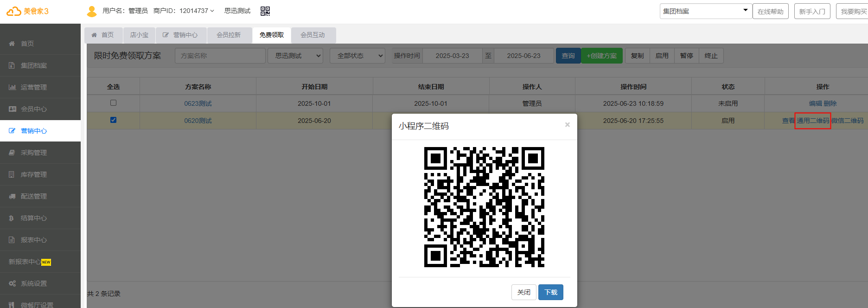
Task: Click 编辑 in the 0623测试 row
Action: tap(816, 103)
